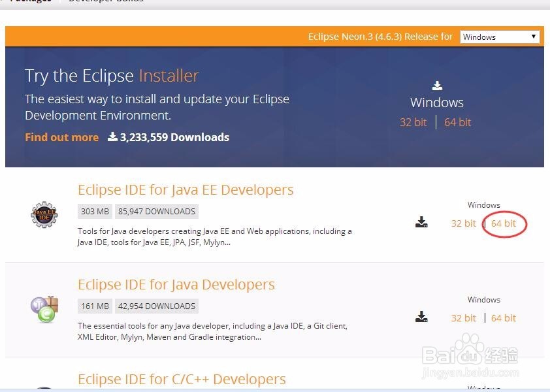Download the 32 bit Eclipse Installer
The image size is (550, 392).
(413, 122)
